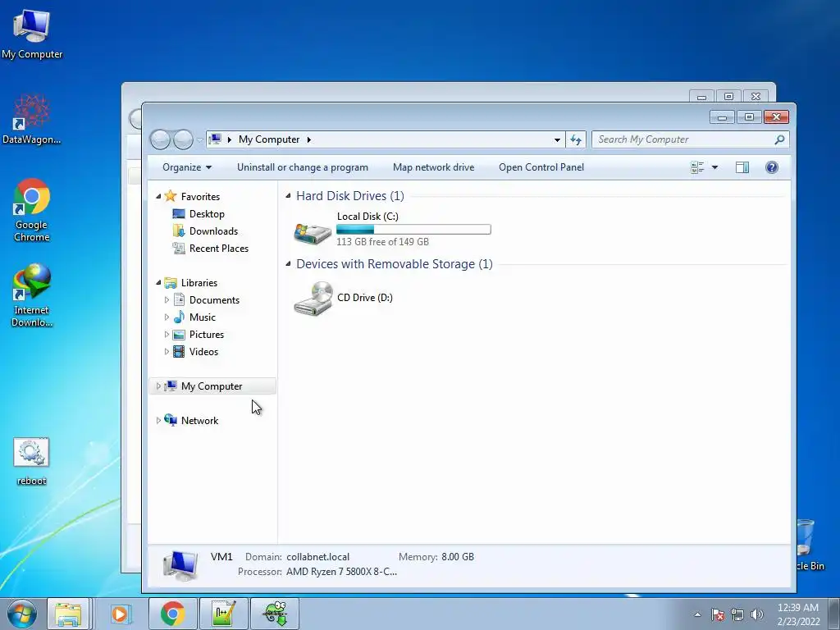Launch Windows Media Player from taskbar

(x=121, y=614)
